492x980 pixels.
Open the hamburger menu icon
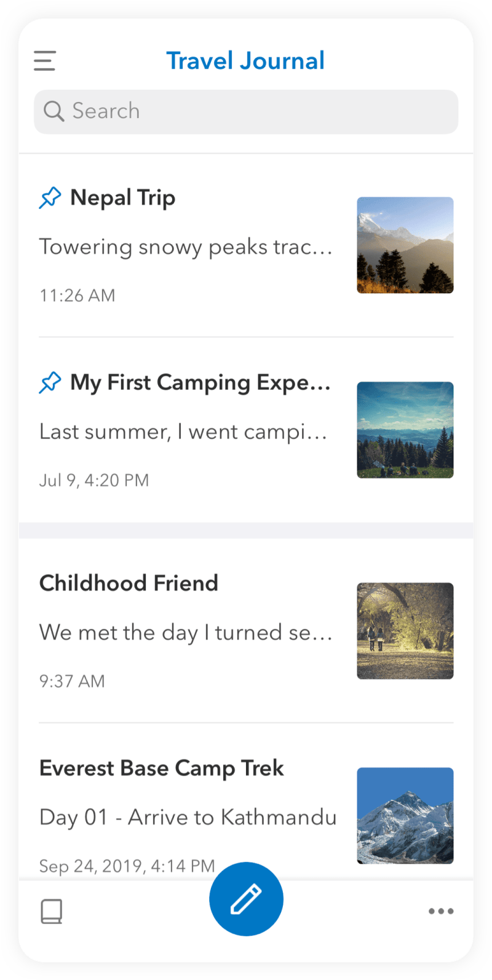45,61
